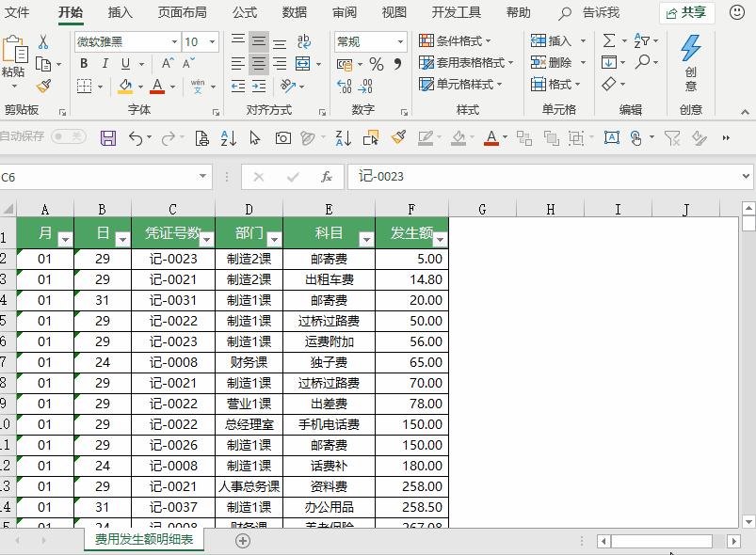Open the font size dropdown showing 10

coord(198,41)
